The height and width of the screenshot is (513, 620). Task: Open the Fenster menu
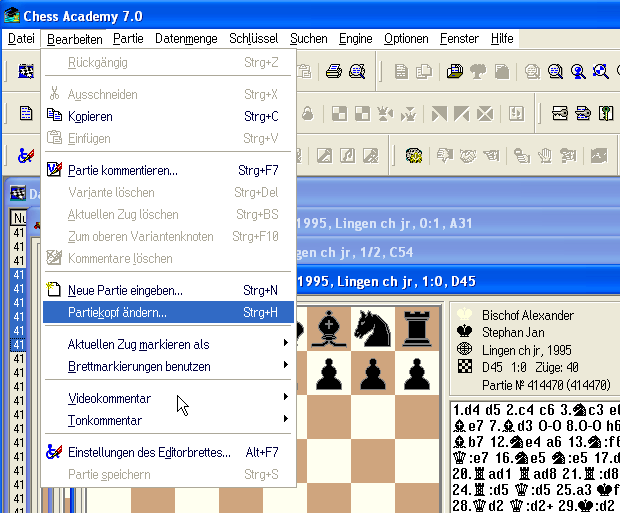459,39
